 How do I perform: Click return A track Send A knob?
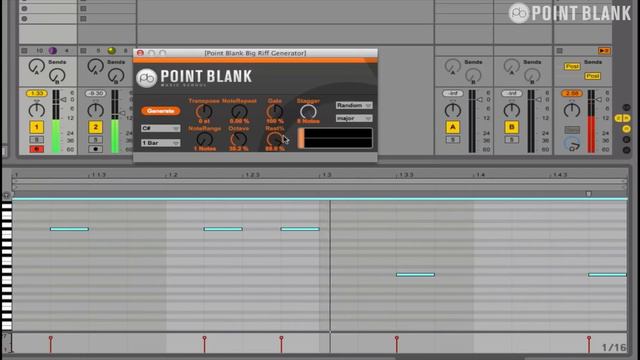click(453, 66)
